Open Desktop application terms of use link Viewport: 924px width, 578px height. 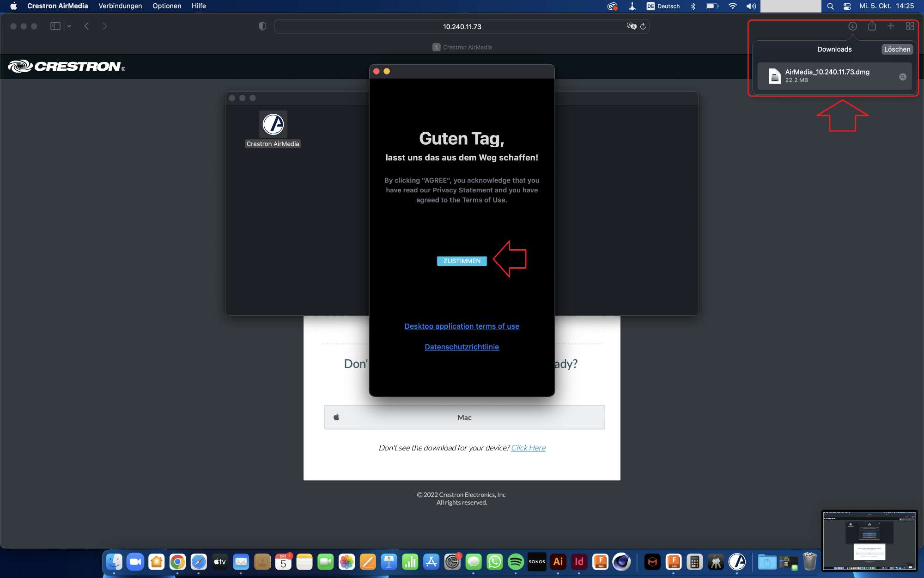[x=462, y=326]
